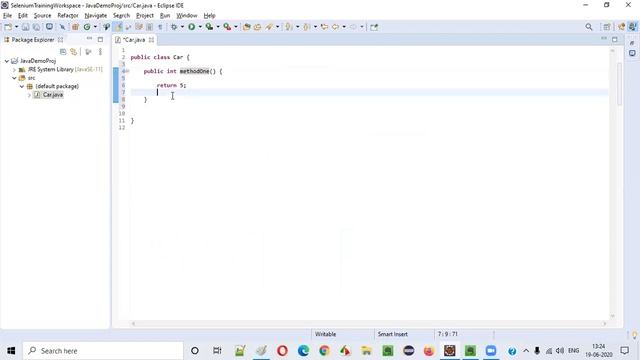This screenshot has width=640, height=360.
Task: Open the Navigate menu
Action: click(96, 16)
